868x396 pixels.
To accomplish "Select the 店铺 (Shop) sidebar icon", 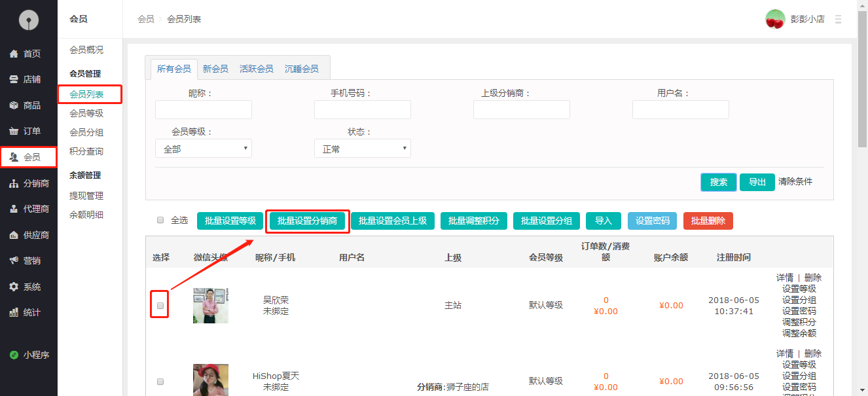I will coord(29,79).
